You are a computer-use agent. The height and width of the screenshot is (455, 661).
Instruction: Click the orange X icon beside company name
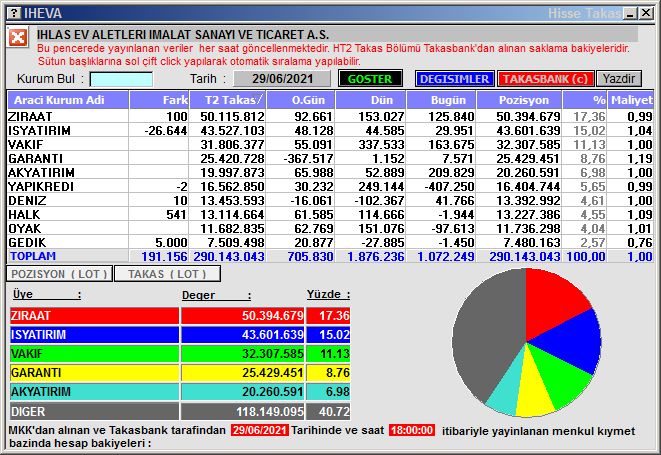[x=18, y=38]
